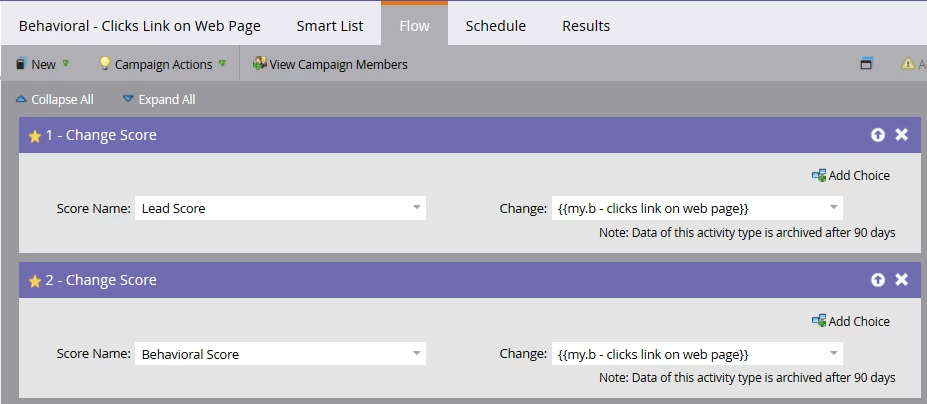Switch to the Smart List tab
This screenshot has height=404, width=927.
pyautogui.click(x=330, y=26)
